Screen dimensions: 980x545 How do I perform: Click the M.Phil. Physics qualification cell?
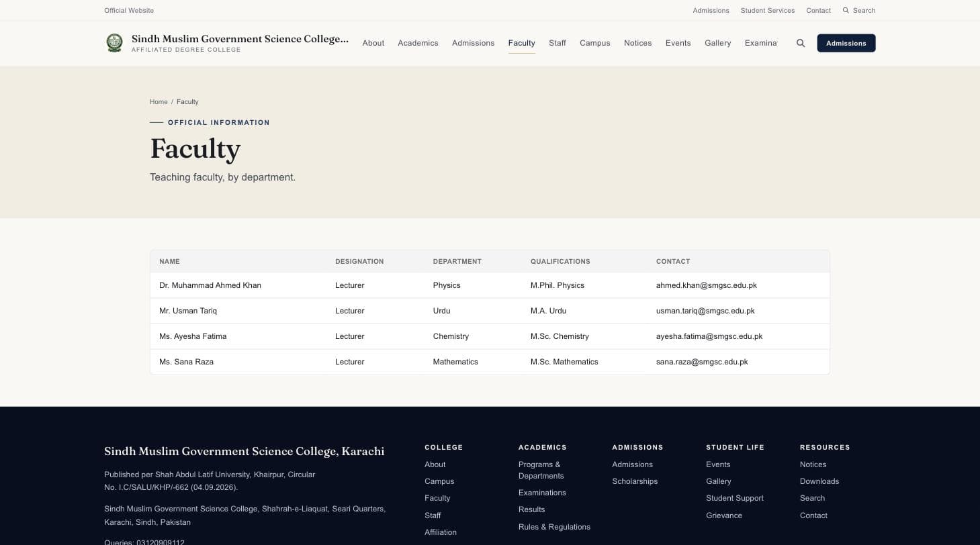click(x=558, y=285)
